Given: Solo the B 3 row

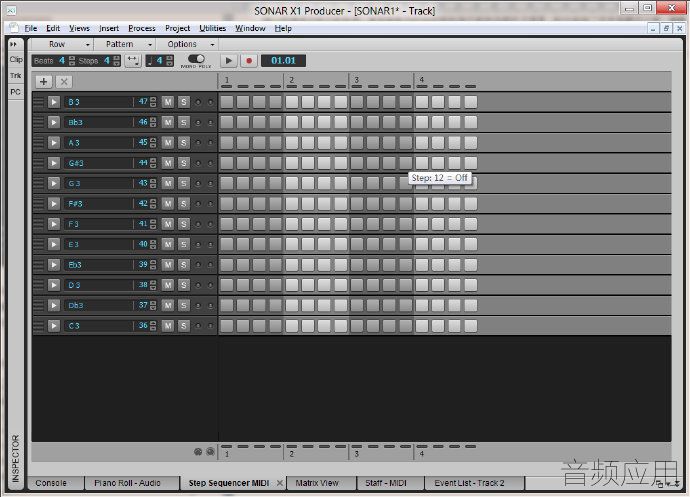Looking at the screenshot, I should [x=184, y=102].
